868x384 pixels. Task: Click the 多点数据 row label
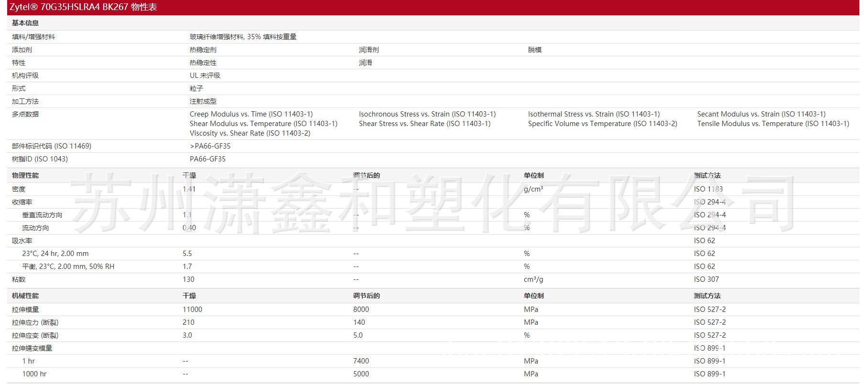click(25, 114)
